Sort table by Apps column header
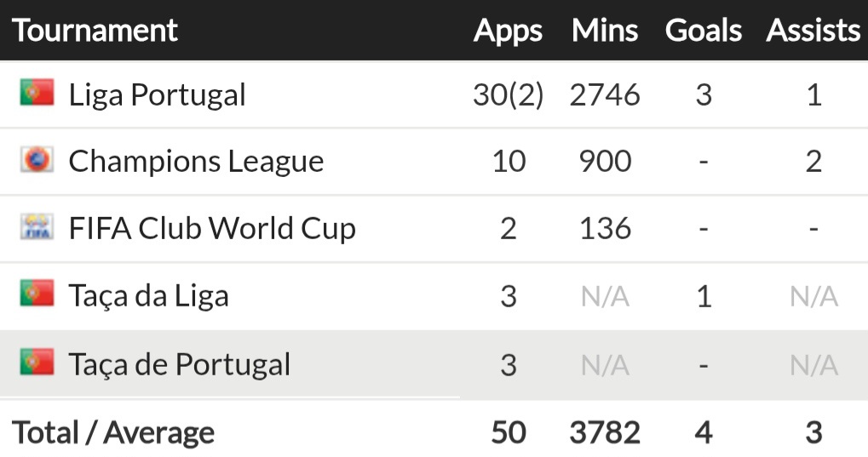 (509, 31)
